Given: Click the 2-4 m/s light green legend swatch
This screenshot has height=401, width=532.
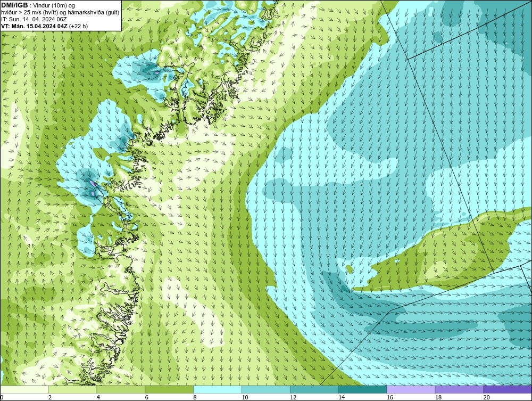Looking at the screenshot, I should coord(72,389).
